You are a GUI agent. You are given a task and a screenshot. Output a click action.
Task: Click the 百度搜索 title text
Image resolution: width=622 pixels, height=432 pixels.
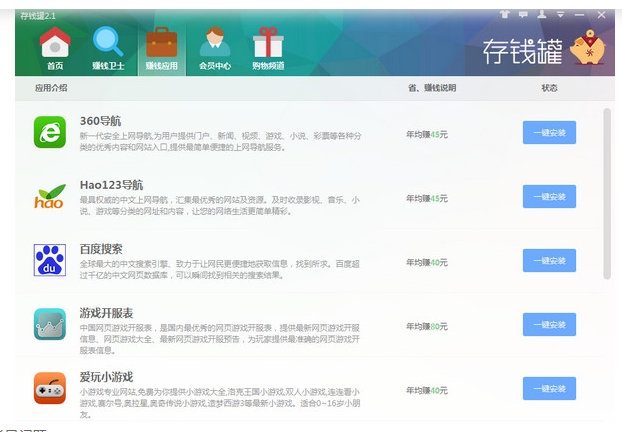tap(101, 249)
